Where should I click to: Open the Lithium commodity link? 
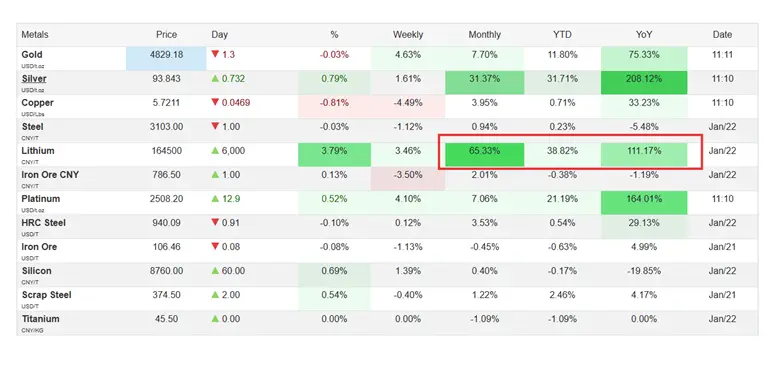(x=38, y=151)
